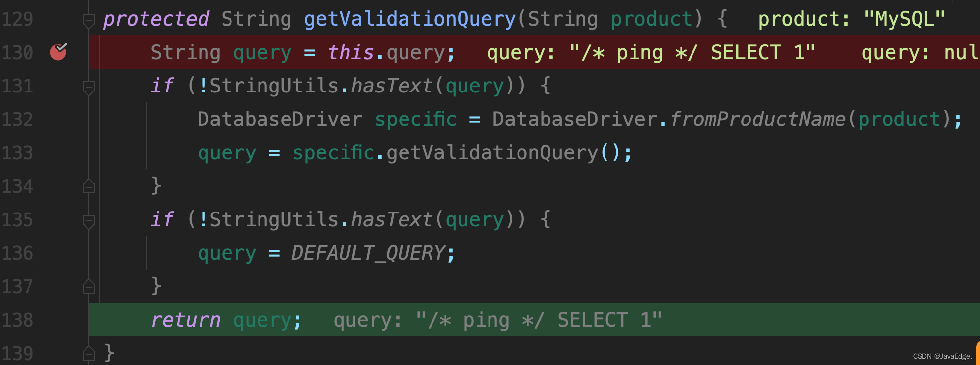The image size is (980, 365).
Task: Click line number 132 in the gutter
Action: pos(18,120)
